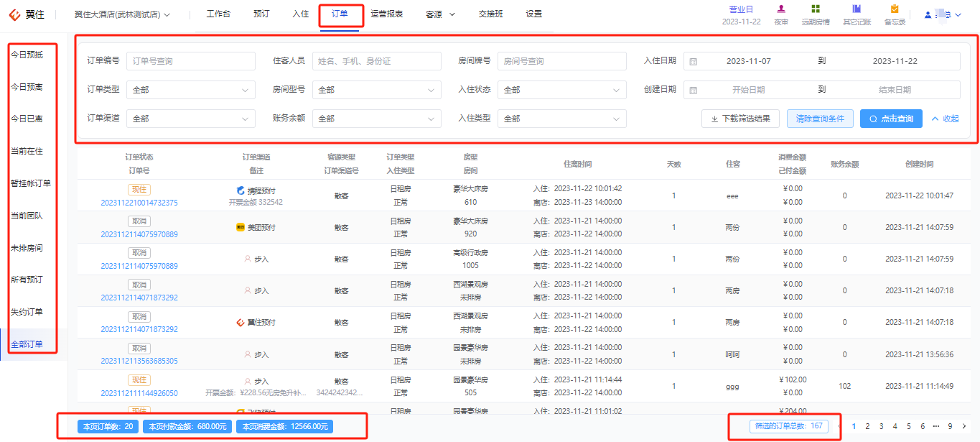980x442 pixels.
Task: Collapse filters with 收起
Action: pyautogui.click(x=945, y=119)
